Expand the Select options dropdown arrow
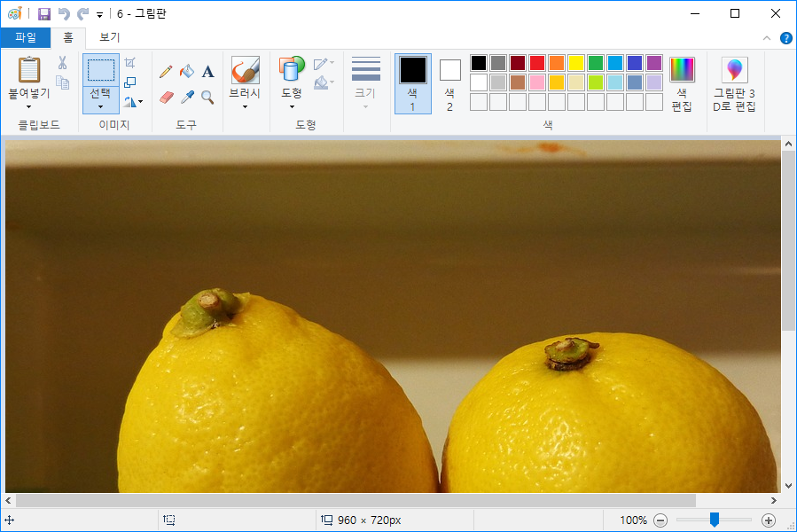797x532 pixels. (101, 106)
